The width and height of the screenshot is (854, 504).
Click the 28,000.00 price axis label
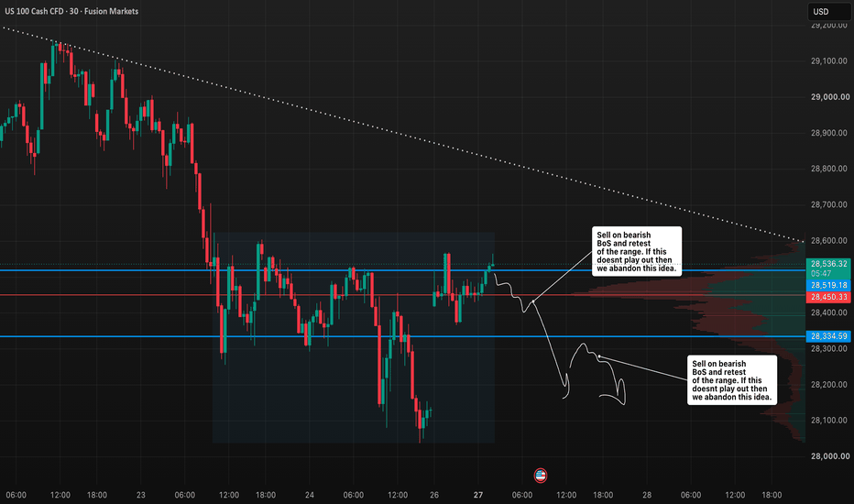tap(830, 456)
